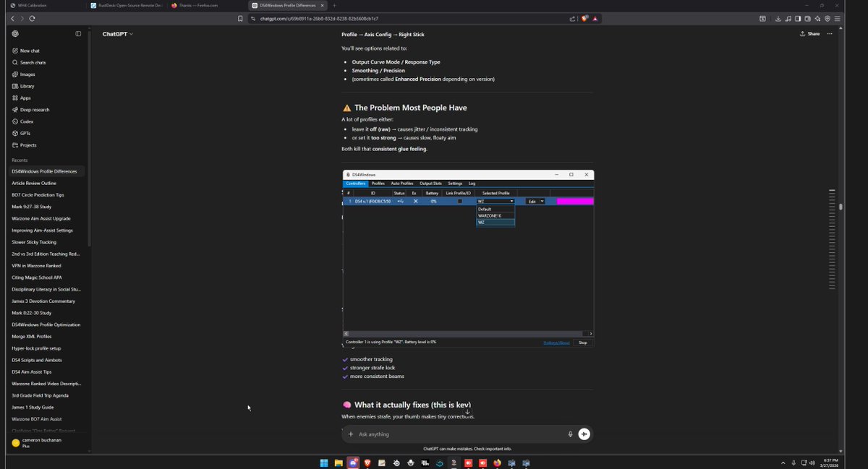The height and width of the screenshot is (469, 868).
Task: Open the Warzone Aim Assist Upgrade chat
Action: tap(46, 218)
